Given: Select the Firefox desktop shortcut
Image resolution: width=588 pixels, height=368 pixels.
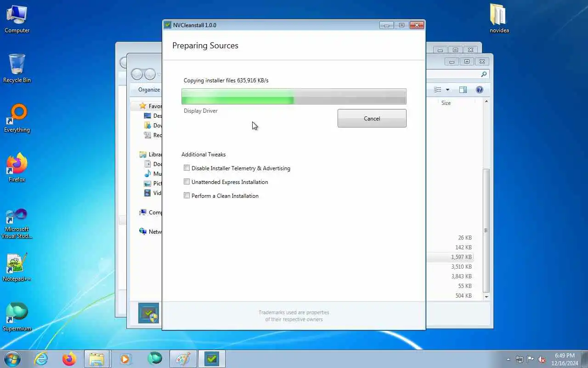Looking at the screenshot, I should click(17, 167).
